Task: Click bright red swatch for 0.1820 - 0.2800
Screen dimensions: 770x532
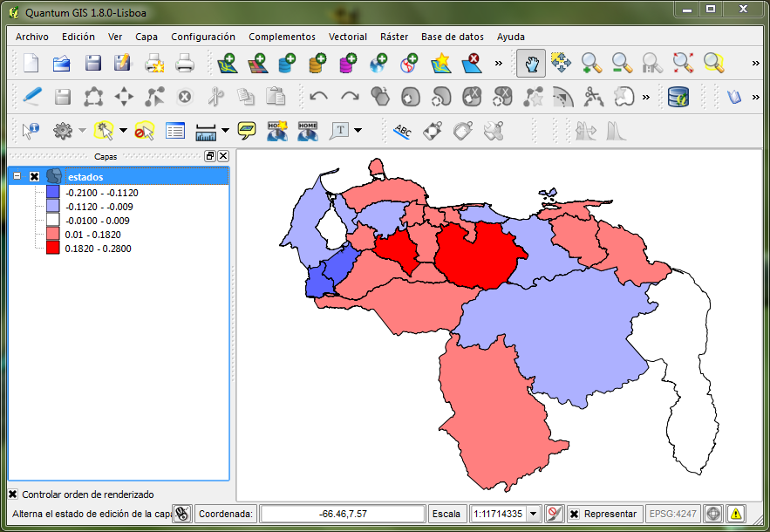Action: 53,248
